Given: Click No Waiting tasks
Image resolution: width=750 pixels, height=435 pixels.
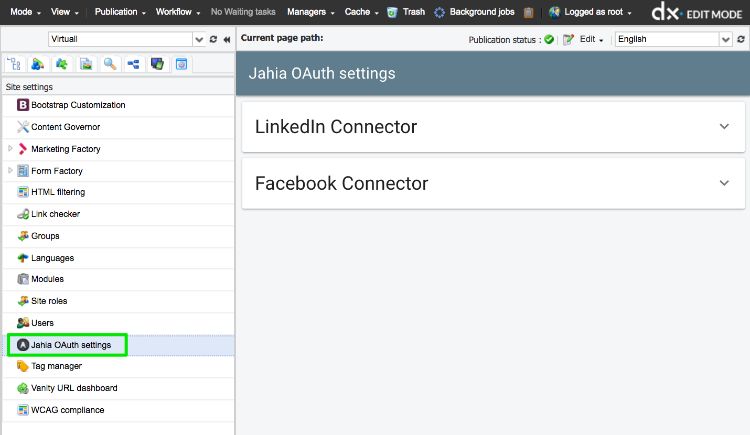Looking at the screenshot, I should [243, 12].
